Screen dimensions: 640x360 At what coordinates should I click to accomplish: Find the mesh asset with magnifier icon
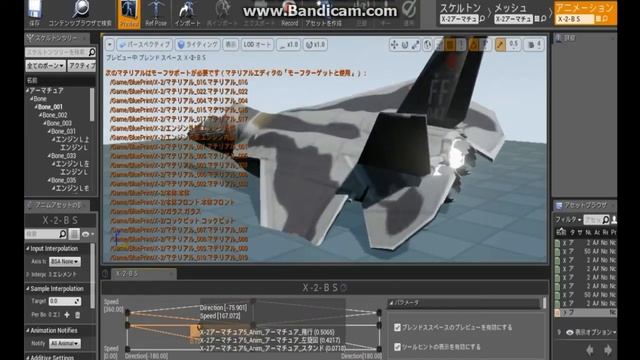(x=543, y=19)
